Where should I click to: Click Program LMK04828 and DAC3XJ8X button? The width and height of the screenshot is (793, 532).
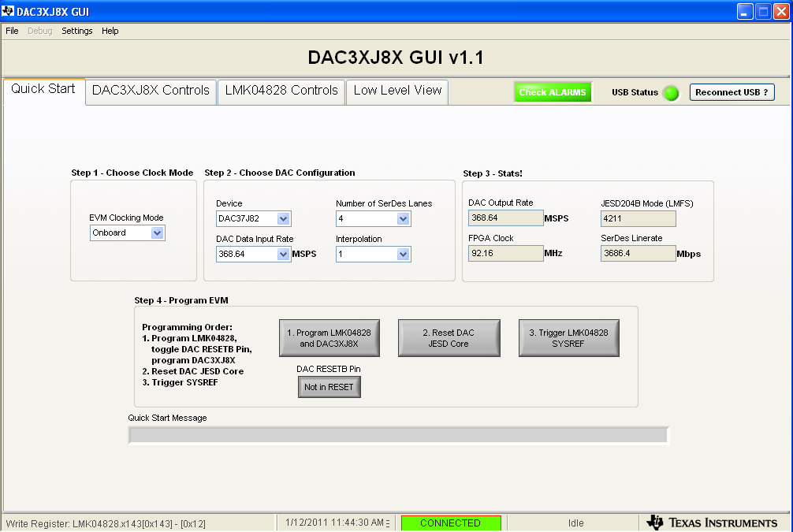[329, 338]
